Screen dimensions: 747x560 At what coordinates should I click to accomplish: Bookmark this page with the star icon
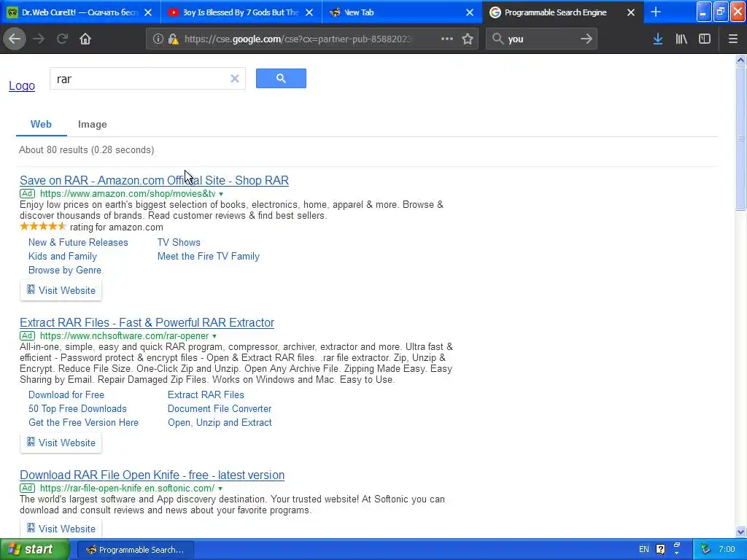(x=468, y=39)
